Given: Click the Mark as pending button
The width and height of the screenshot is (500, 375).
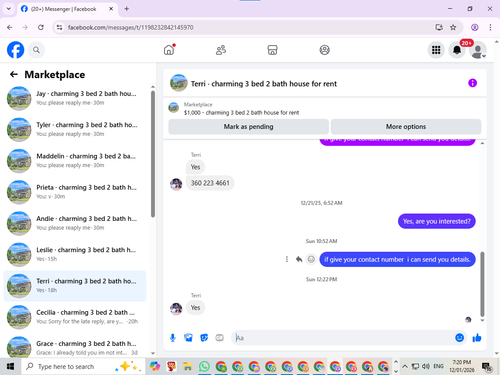Looking at the screenshot, I should [x=248, y=127].
